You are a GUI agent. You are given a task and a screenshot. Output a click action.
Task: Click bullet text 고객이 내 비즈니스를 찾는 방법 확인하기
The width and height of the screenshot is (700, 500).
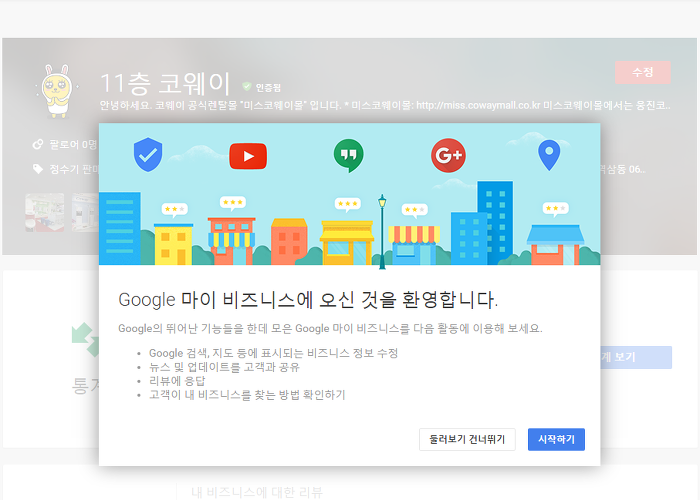tap(247, 395)
